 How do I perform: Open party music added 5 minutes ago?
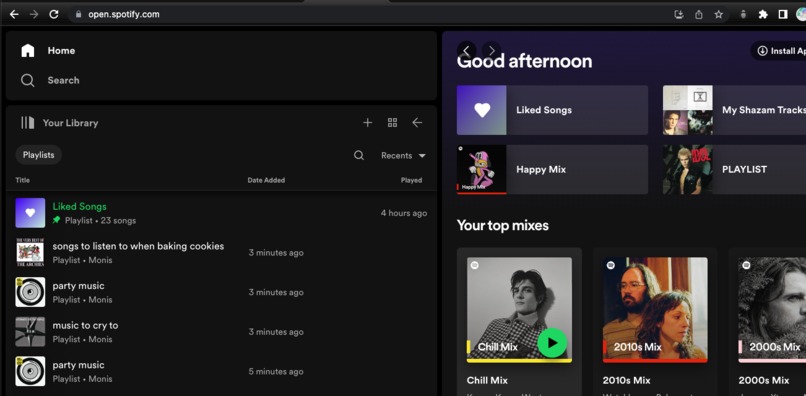pos(221,371)
